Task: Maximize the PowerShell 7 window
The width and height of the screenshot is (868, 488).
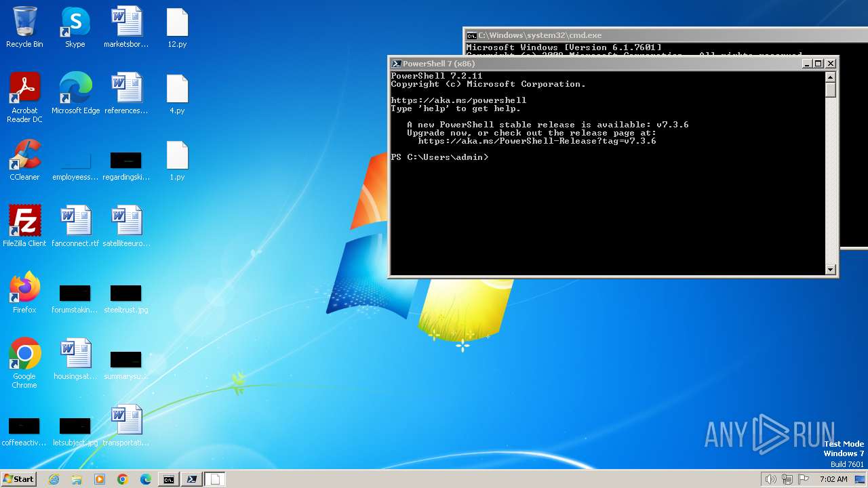Action: coord(818,64)
